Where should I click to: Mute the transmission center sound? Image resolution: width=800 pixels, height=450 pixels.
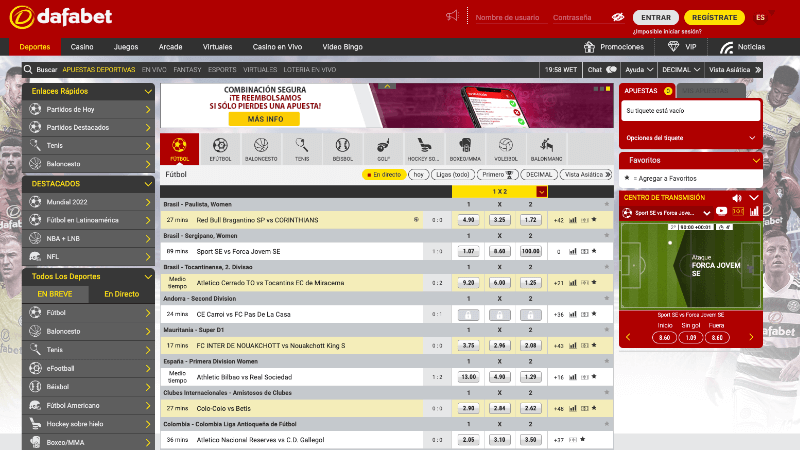tap(737, 197)
